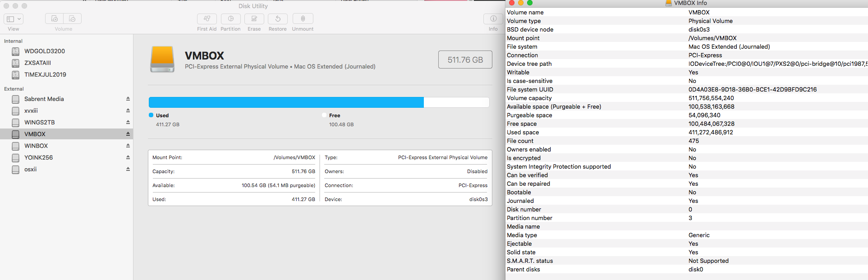Click the External section header
Viewport: 868px width, 280px height.
tap(14, 89)
